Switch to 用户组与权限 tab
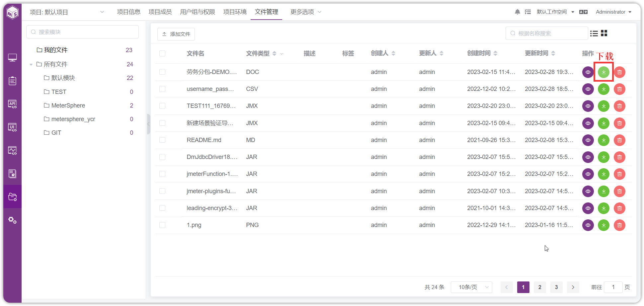 coord(198,12)
